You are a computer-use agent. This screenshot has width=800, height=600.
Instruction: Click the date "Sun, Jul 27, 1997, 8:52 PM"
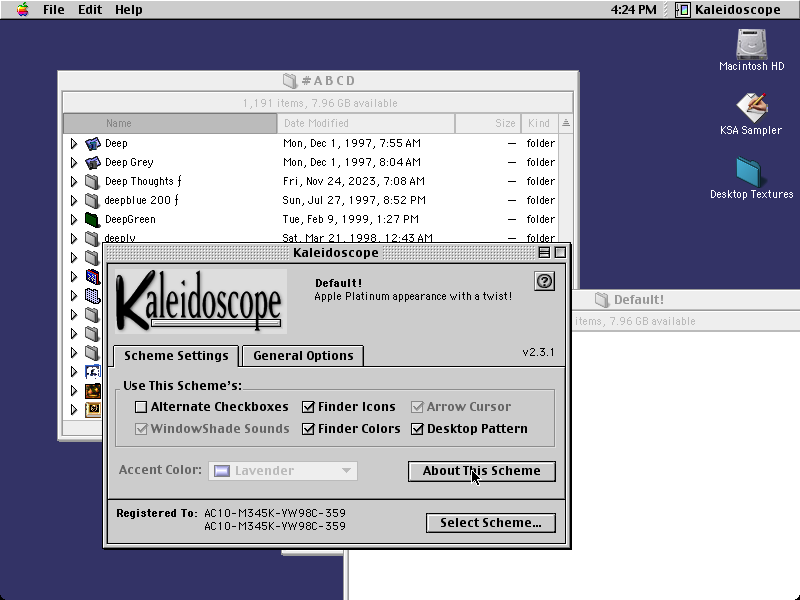click(x=354, y=200)
